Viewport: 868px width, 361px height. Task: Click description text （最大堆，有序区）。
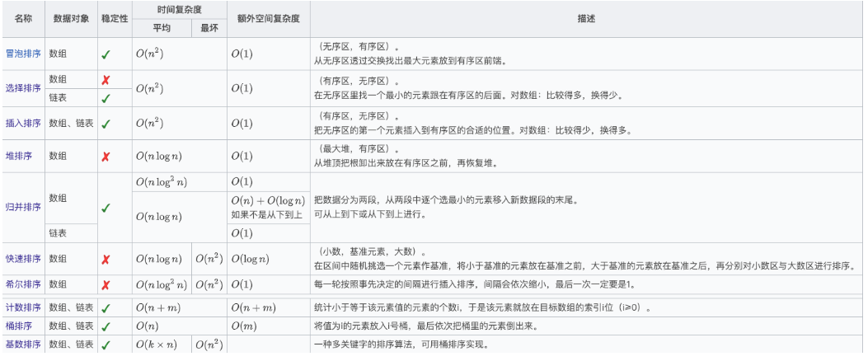point(359,149)
